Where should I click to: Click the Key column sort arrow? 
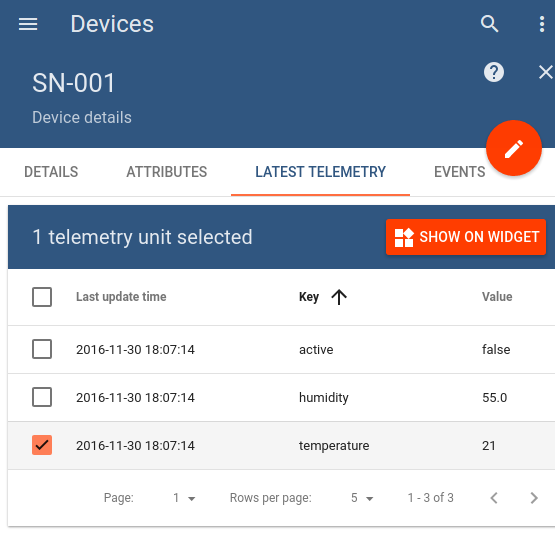tap(339, 297)
